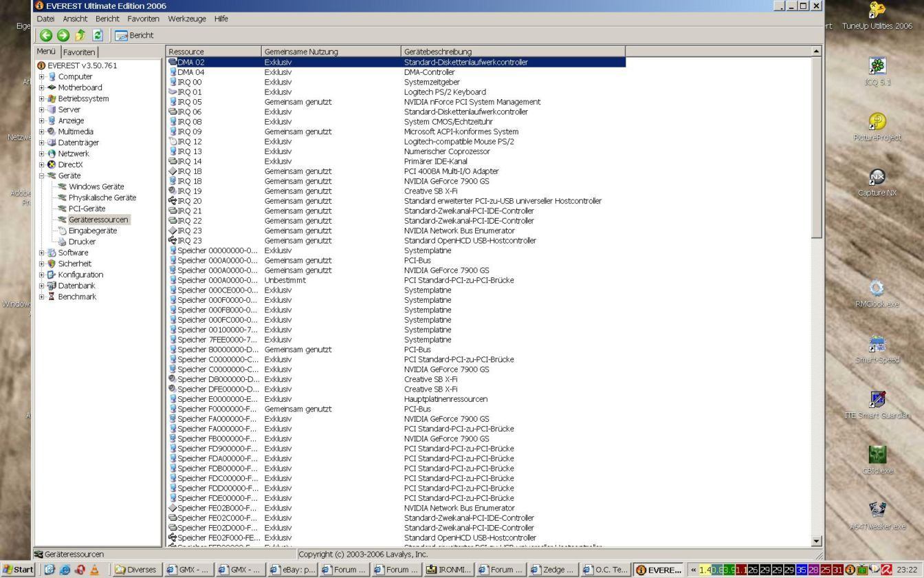Screen dimensions: 924x578
Task: Open the Hilfe menu
Action: click(221, 19)
